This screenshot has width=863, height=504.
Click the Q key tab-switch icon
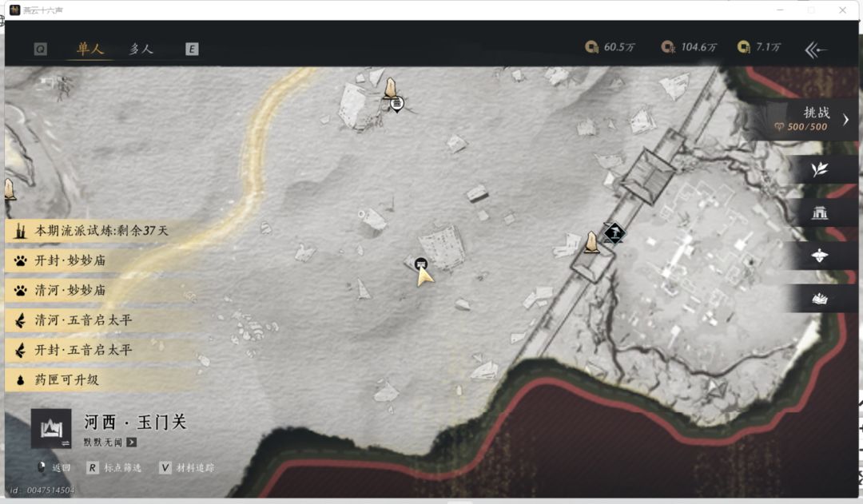point(40,49)
